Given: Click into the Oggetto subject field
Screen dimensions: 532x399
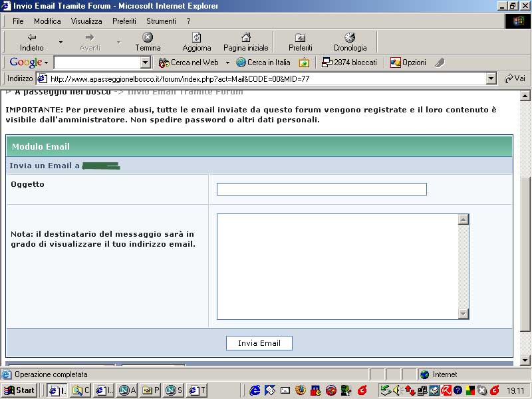Looking at the screenshot, I should click(321, 190).
